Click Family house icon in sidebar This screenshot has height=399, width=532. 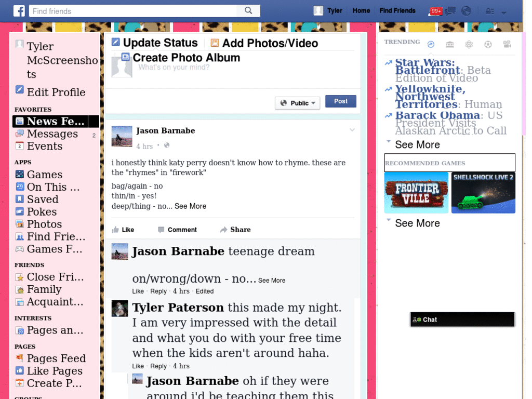(20, 289)
